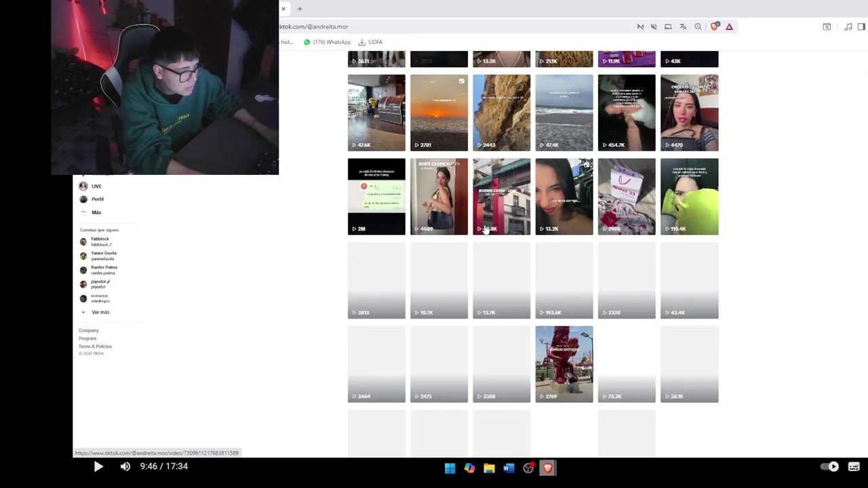868x488 pixels.
Task: Expand the Program footer section
Action: [87, 338]
